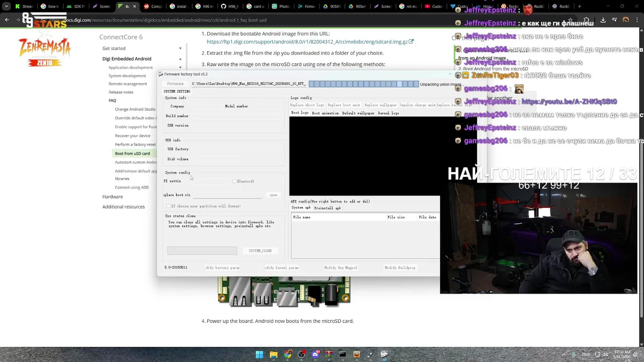This screenshot has width=644, height=362.
Task: Click the orange face app taskbar icon
Action: tap(356, 354)
